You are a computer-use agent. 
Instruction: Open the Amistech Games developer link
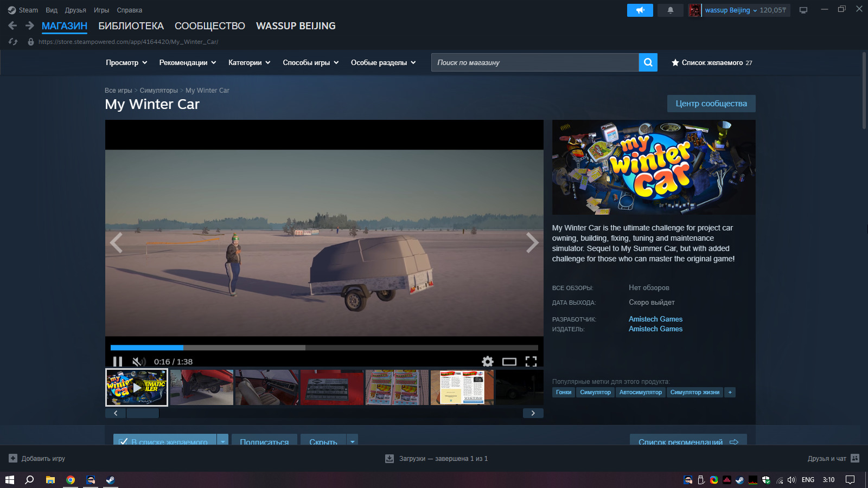tap(655, 319)
